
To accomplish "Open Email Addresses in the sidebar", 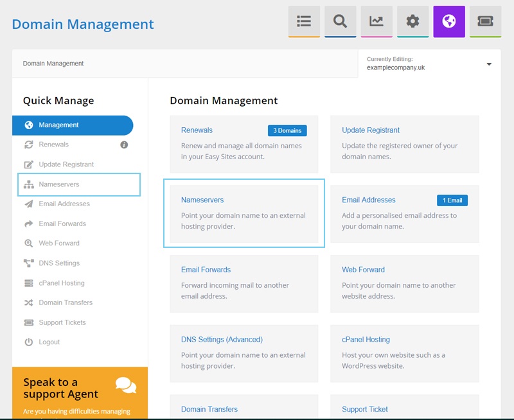I will 64,204.
